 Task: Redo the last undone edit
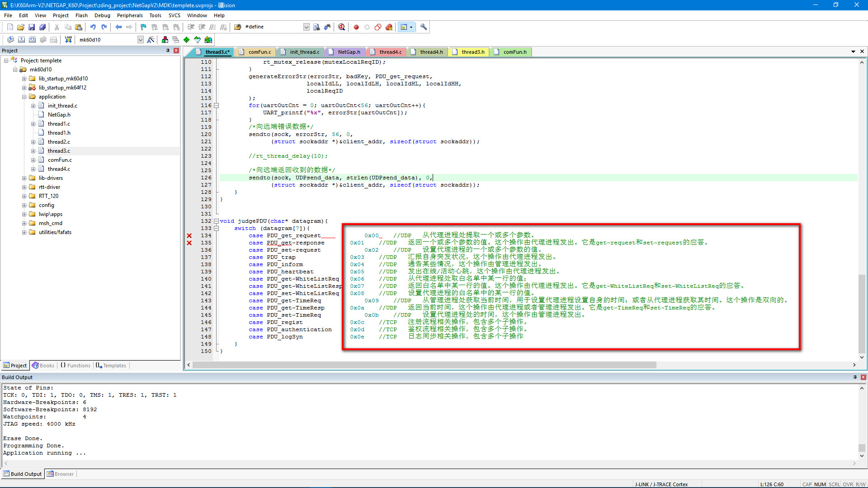pos(104,27)
